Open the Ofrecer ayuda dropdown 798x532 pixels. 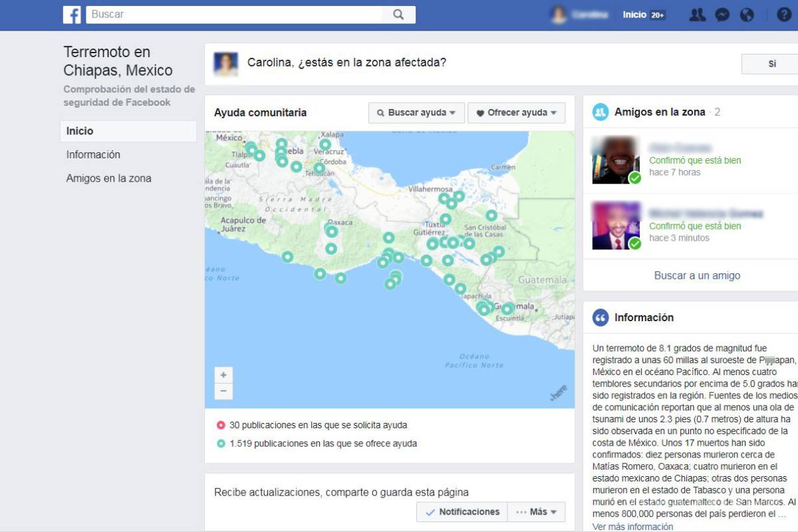click(517, 112)
